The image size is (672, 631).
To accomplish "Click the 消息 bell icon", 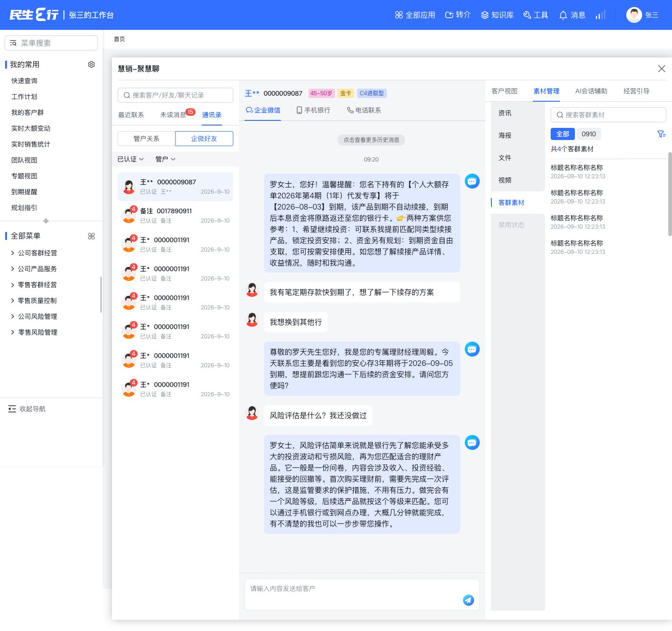I will pos(563,15).
